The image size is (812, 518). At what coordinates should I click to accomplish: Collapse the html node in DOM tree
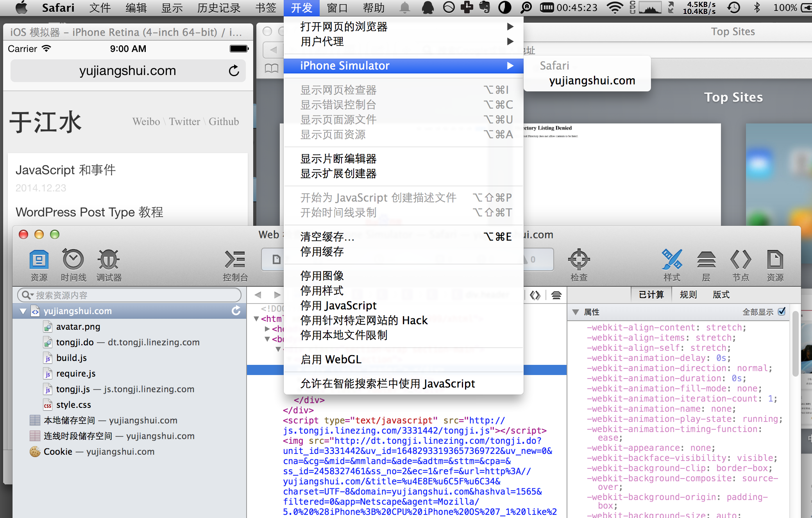tap(256, 318)
